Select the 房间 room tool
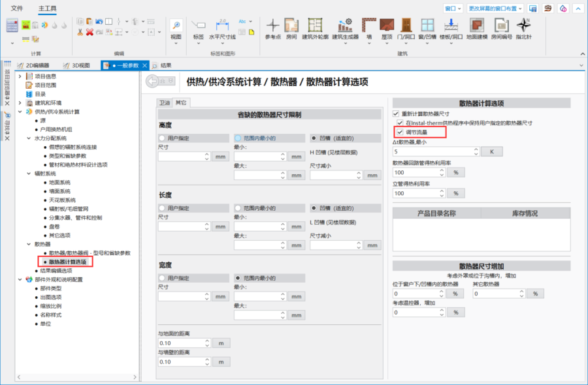Viewport: 588px width, 385px height. 291,27
